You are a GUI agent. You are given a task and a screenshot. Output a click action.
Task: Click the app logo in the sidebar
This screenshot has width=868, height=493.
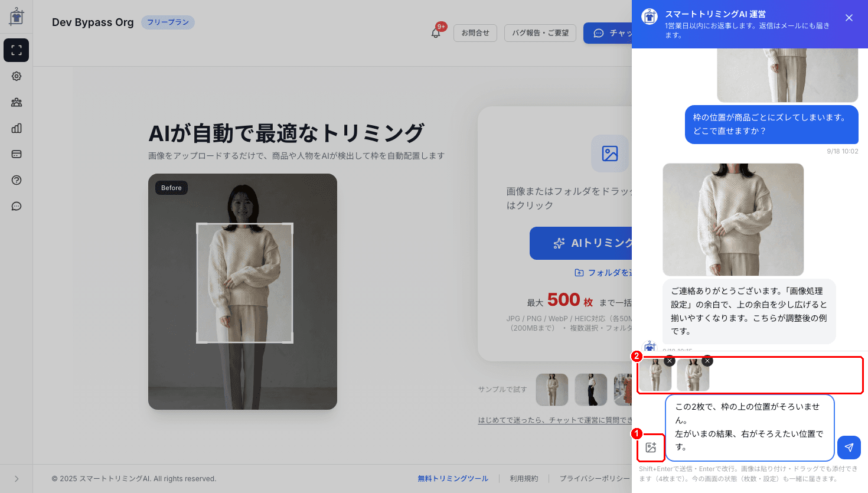pos(17,17)
